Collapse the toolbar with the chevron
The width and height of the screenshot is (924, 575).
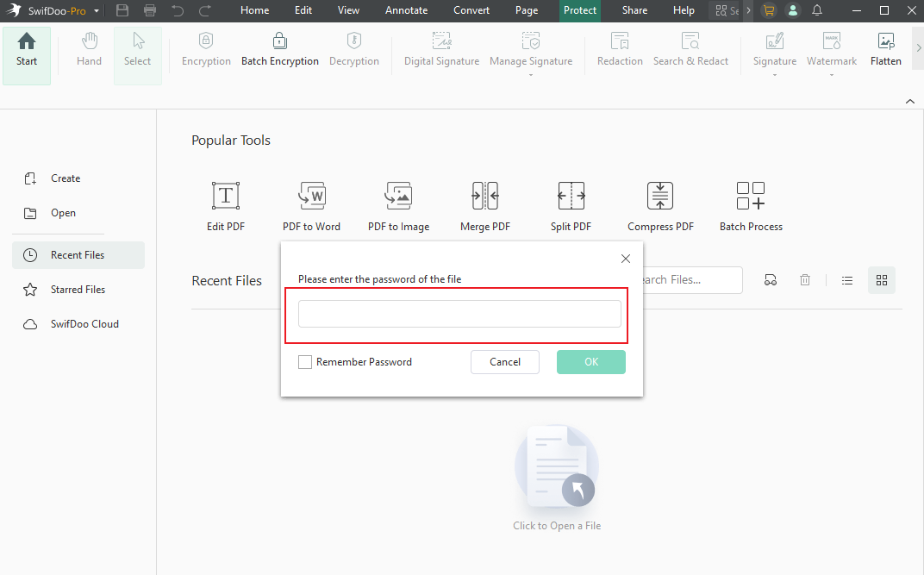pos(909,101)
